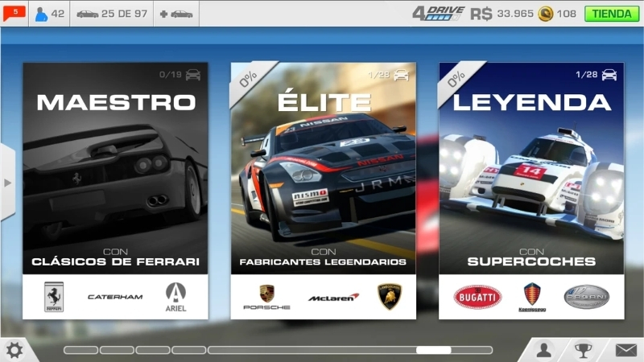Tap the 1/28 car counter on Leyenda
The height and width of the screenshot is (362, 644).
[597, 75]
